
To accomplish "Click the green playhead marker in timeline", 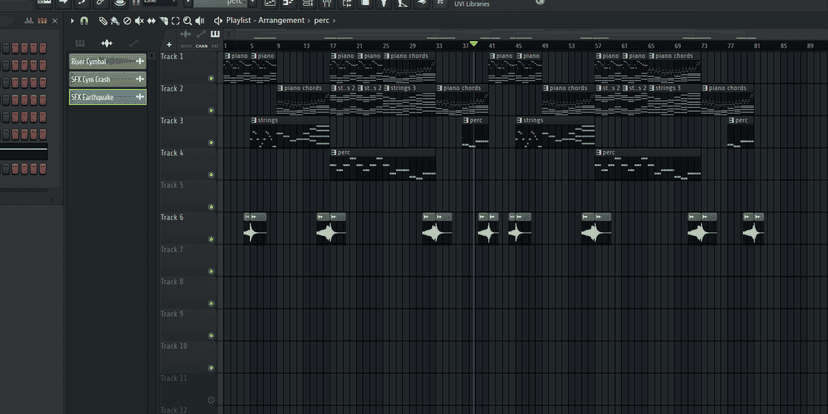I will 474,44.
